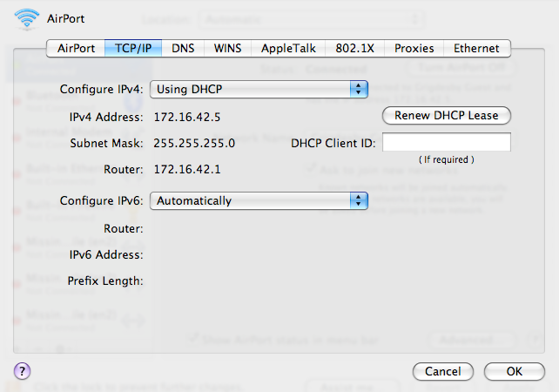Click the AirPort Wi-Fi signal icon
This screenshot has height=392, width=559.
25,17
